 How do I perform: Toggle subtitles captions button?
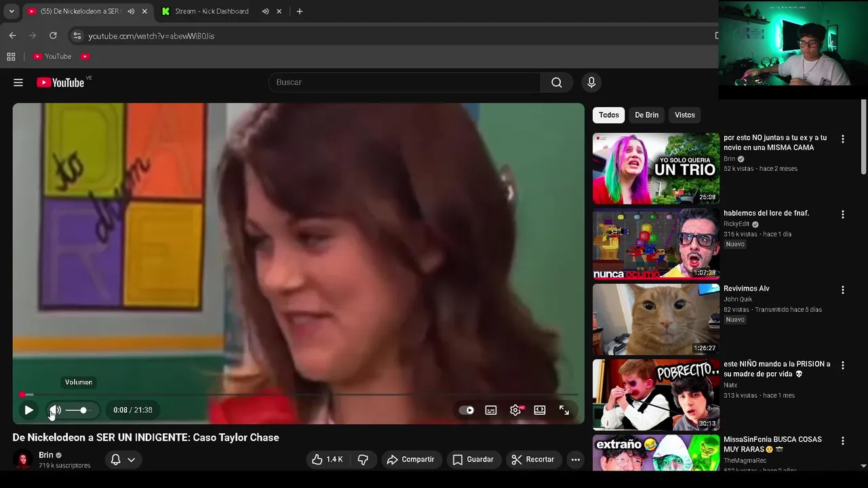(491, 410)
